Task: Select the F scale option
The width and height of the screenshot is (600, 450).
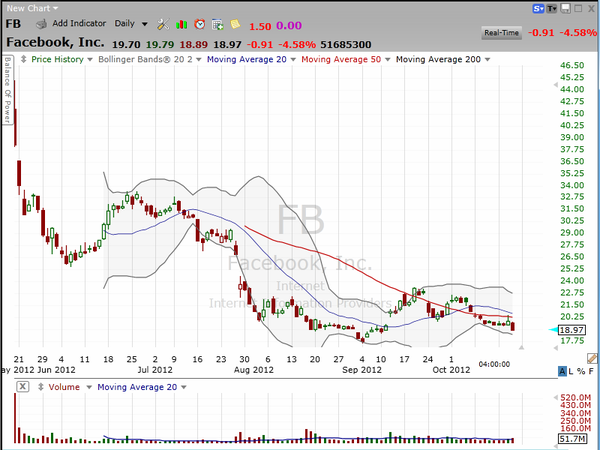Action: pos(591,371)
